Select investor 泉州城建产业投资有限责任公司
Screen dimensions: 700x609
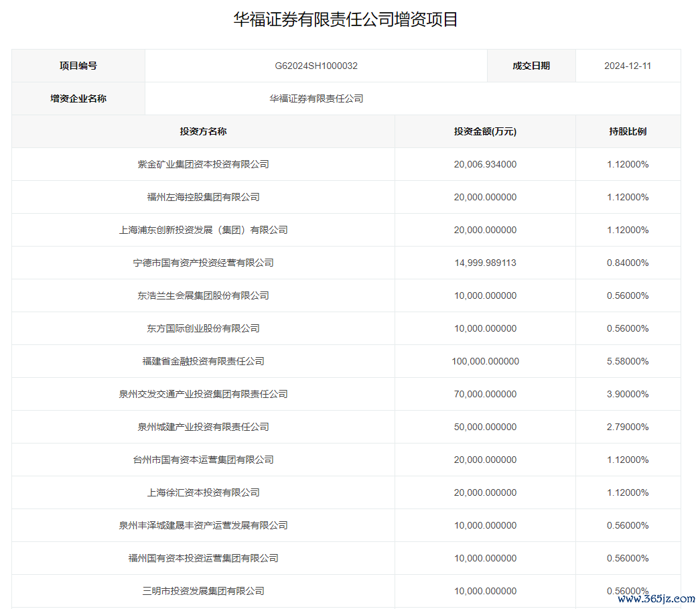click(x=203, y=427)
